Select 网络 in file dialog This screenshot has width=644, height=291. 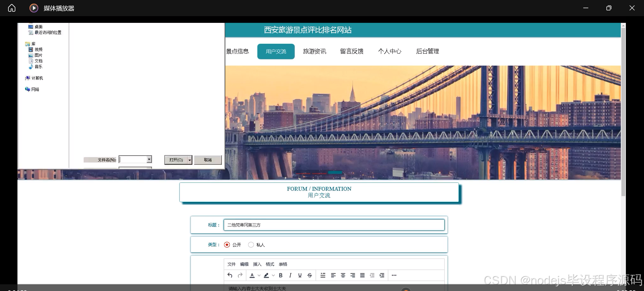tap(32, 89)
